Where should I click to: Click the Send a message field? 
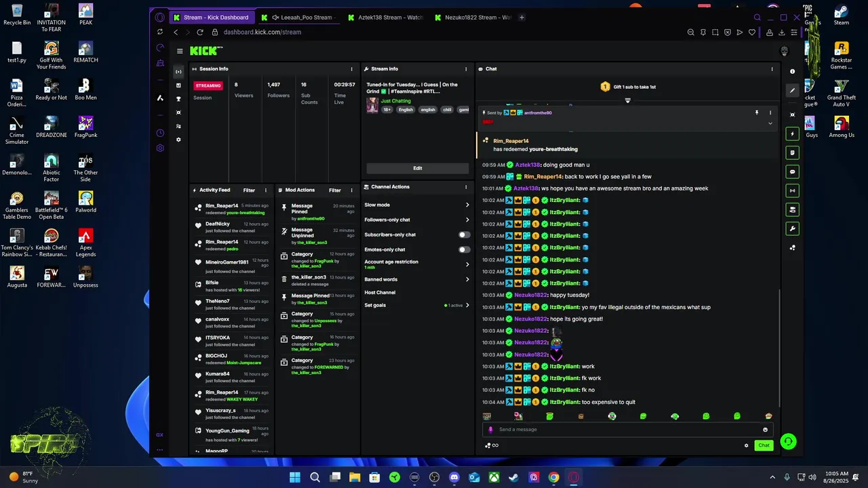tap(627, 429)
